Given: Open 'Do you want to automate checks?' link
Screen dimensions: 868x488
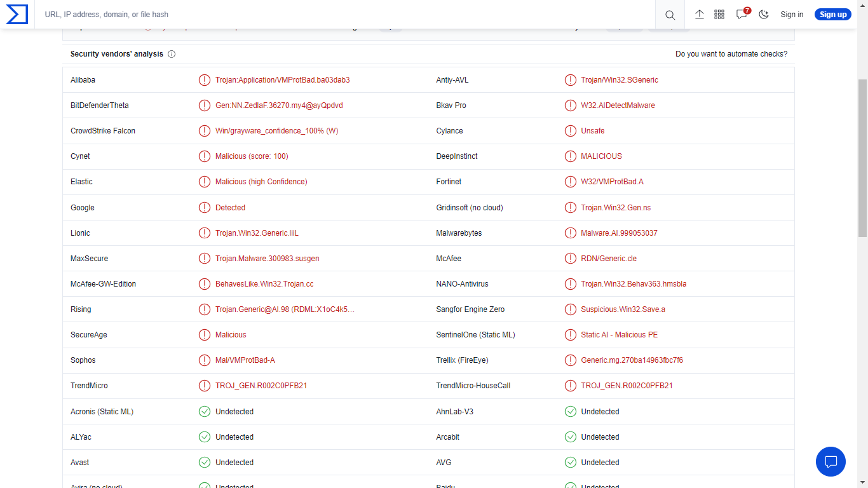Looking at the screenshot, I should [x=731, y=54].
